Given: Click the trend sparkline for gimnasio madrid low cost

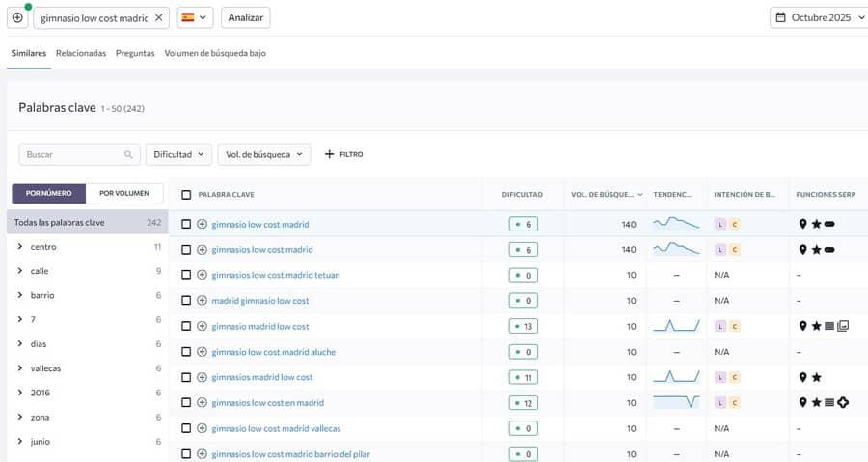Looking at the screenshot, I should pyautogui.click(x=676, y=326).
